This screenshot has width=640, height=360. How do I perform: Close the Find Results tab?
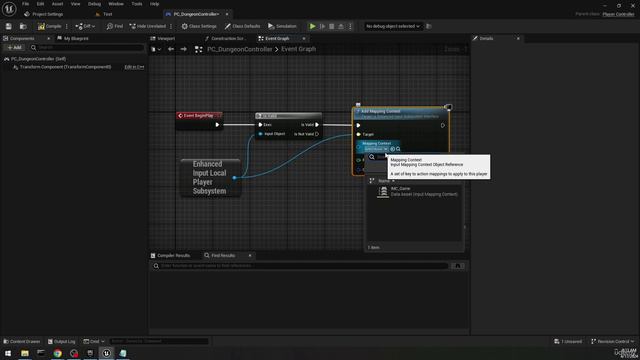pos(250,256)
